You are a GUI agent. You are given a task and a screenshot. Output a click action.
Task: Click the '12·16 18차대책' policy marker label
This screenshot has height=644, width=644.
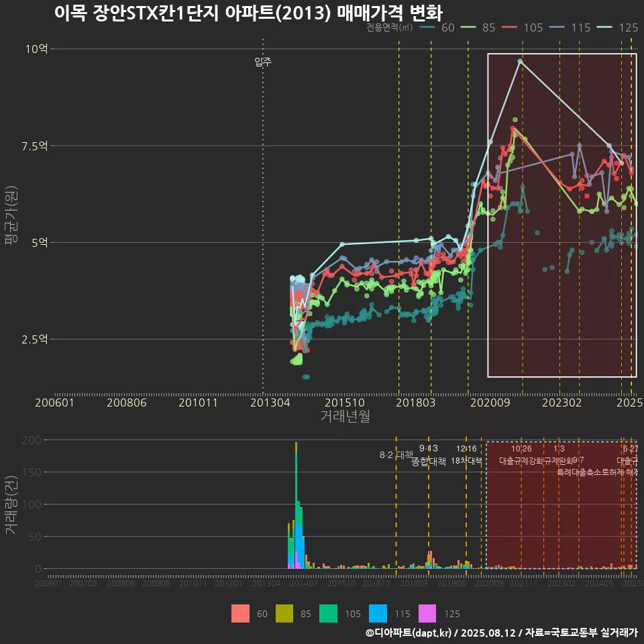[466, 455]
